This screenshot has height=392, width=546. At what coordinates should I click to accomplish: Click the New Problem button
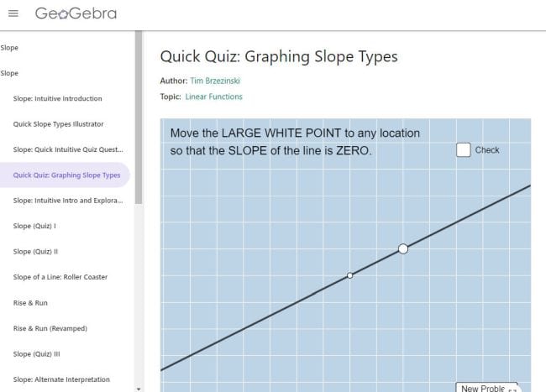coord(483,388)
